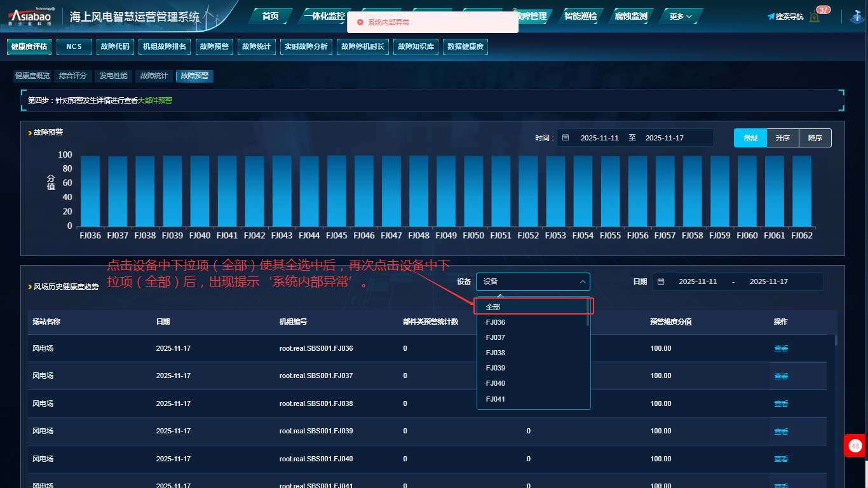Click the Asiabao logo
This screenshot has height=488, width=868.
pyautogui.click(x=32, y=17)
